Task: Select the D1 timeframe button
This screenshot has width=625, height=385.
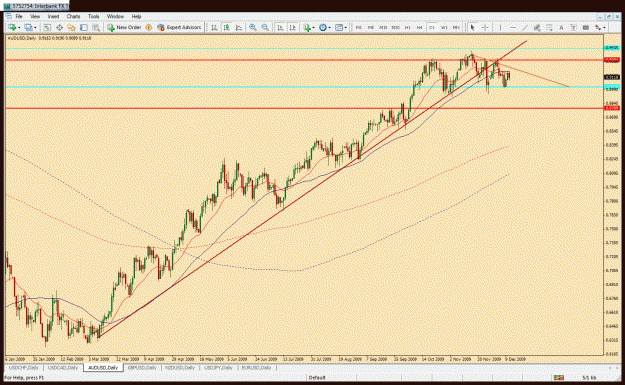Action: [x=432, y=28]
